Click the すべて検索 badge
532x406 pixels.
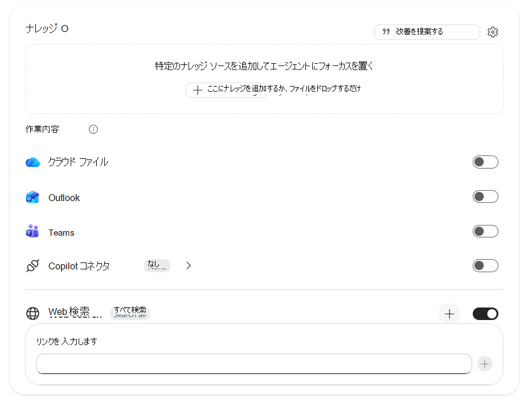[x=130, y=313]
